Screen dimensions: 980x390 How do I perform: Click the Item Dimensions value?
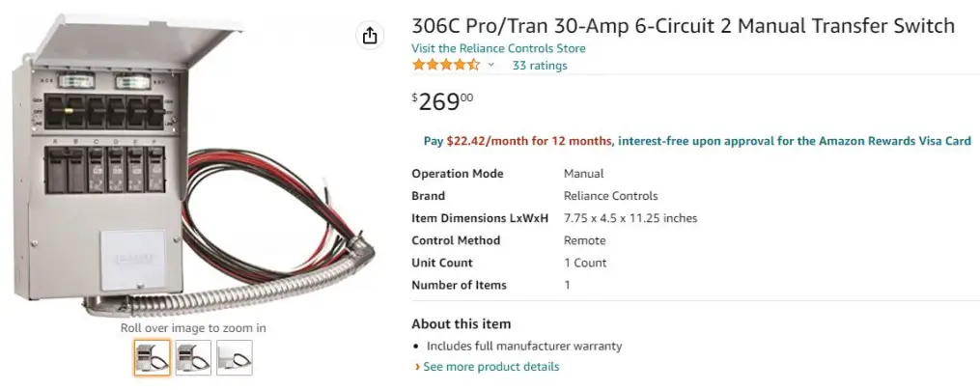(630, 218)
